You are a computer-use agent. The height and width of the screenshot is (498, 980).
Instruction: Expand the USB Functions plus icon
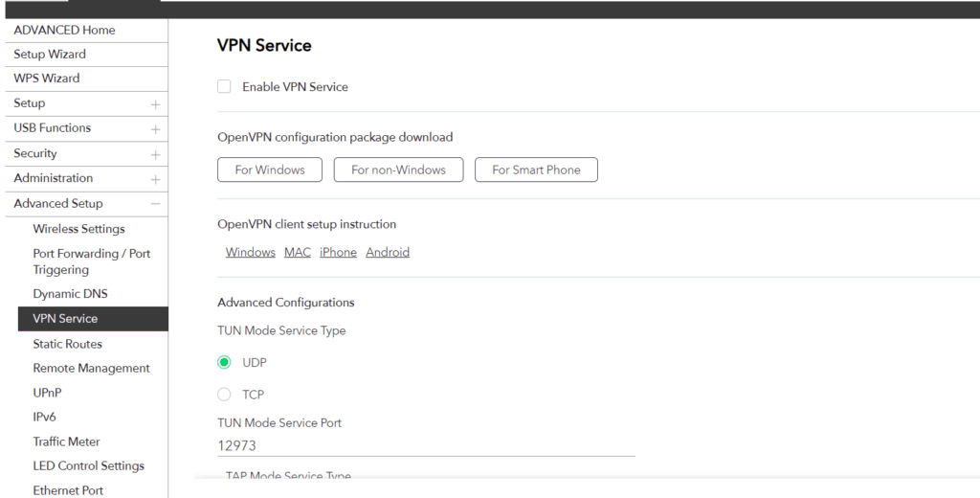tap(155, 129)
